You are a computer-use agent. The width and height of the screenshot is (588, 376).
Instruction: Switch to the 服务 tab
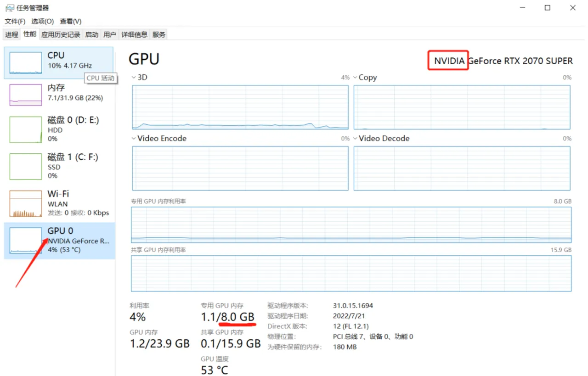[159, 34]
